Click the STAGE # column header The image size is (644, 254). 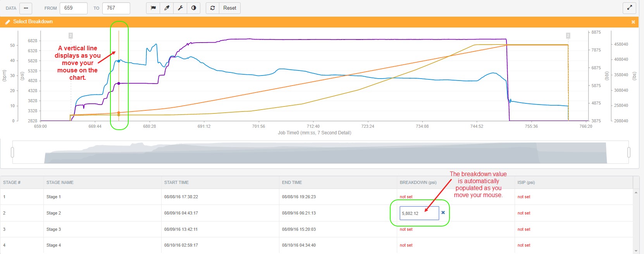(x=12, y=182)
